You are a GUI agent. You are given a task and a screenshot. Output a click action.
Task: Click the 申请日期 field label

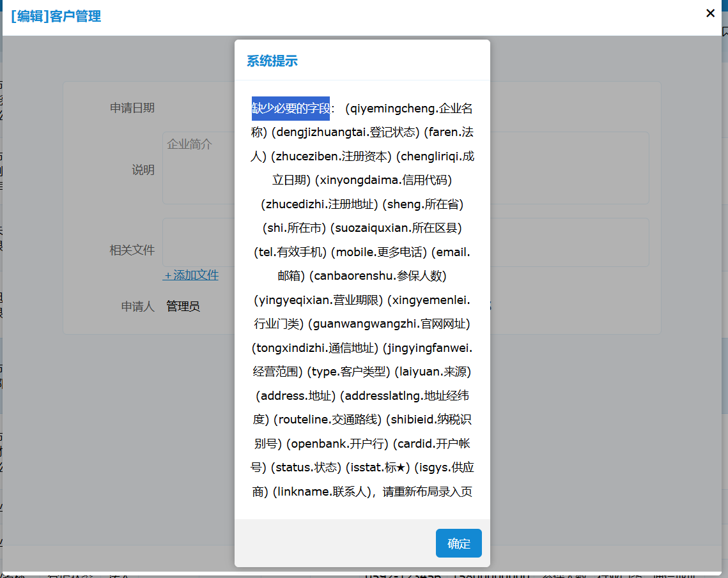click(132, 108)
